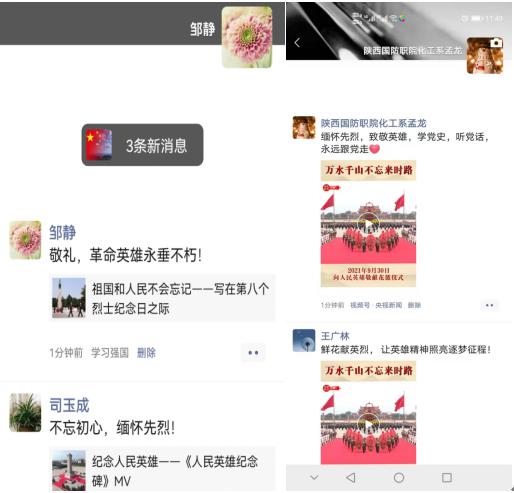The width and height of the screenshot is (514, 493).
Task: Tap the flower profile avatar in the cover header
Action: click(247, 37)
